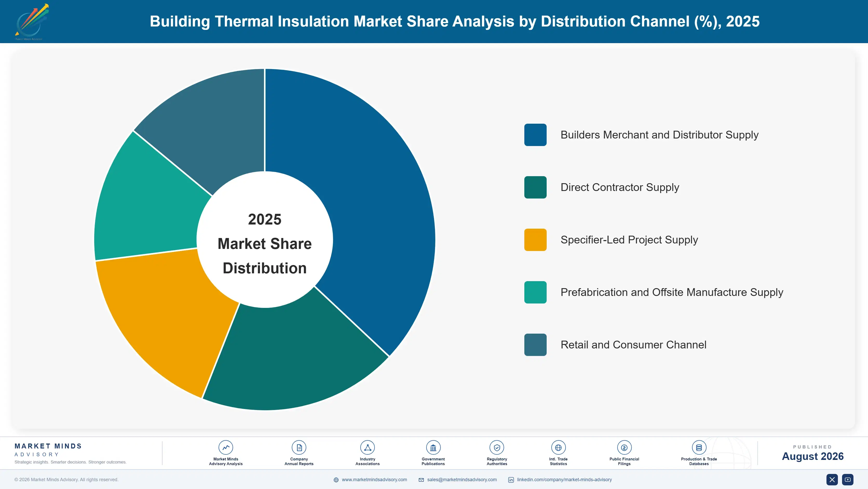
Task: Click 'Direct Contractor Supply' legend label
Action: [620, 187]
